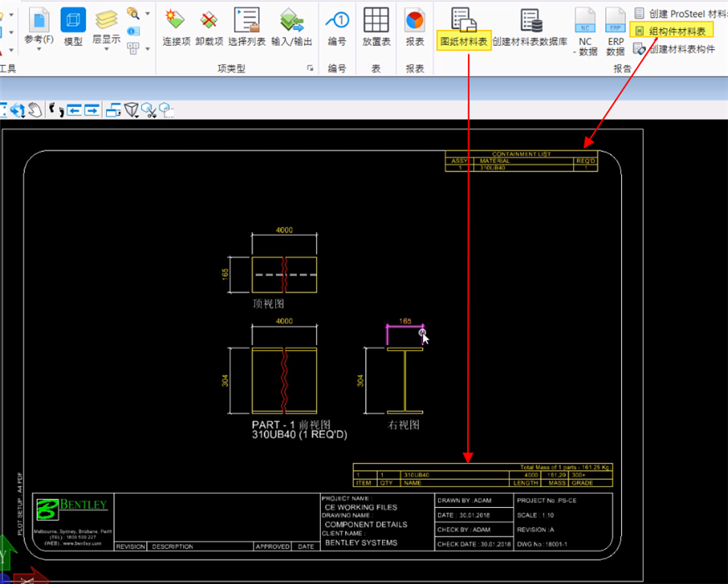
Task: Click the highlighted 图纸材料表 button
Action: point(463,40)
